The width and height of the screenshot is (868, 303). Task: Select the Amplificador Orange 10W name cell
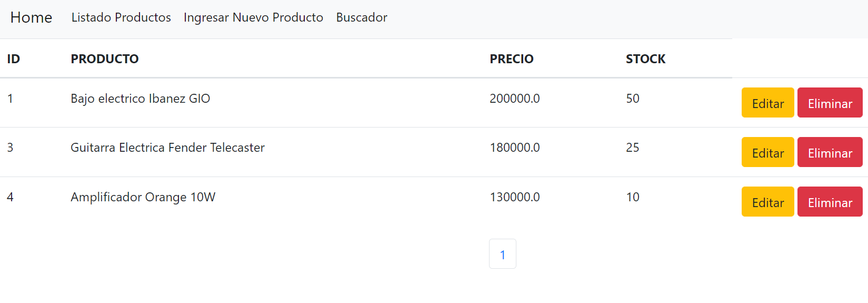click(x=143, y=197)
